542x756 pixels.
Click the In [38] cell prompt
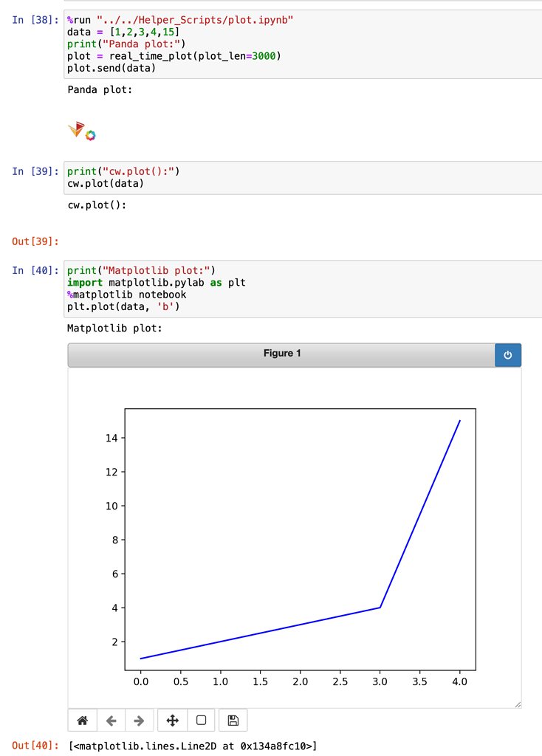tap(35, 20)
